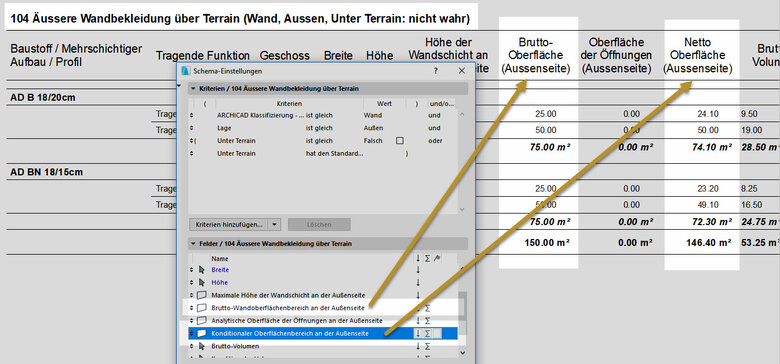
Task: Toggle sort arrow for Konditionaler Oberflächenbereich field
Action: (x=418, y=333)
